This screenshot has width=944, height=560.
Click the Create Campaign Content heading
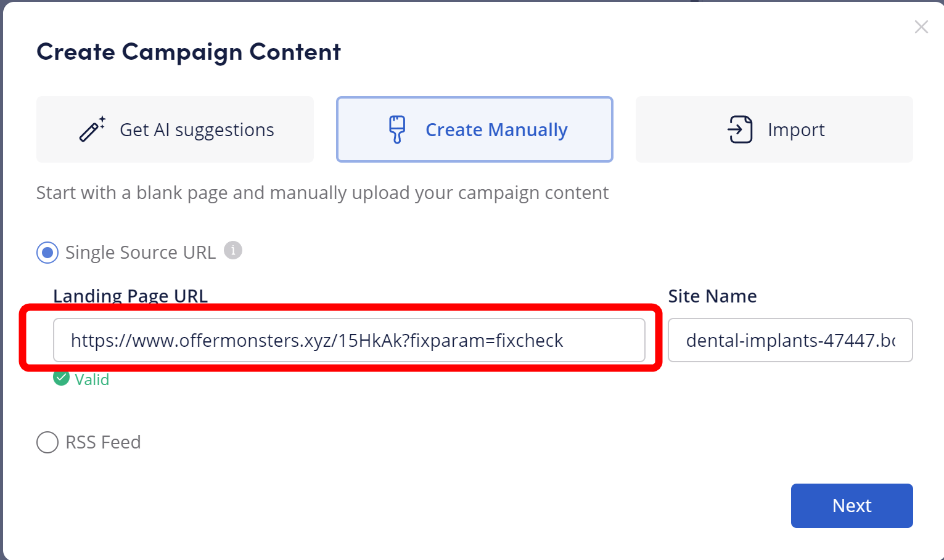[189, 52]
